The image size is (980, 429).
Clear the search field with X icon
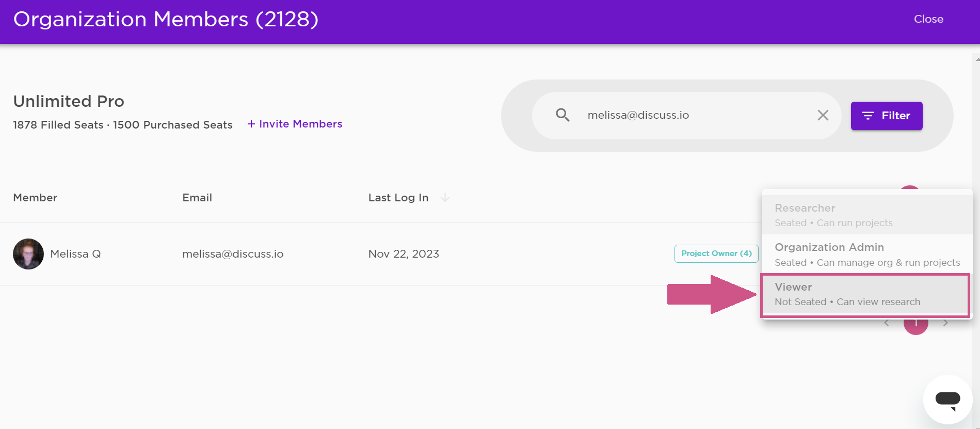click(x=823, y=115)
